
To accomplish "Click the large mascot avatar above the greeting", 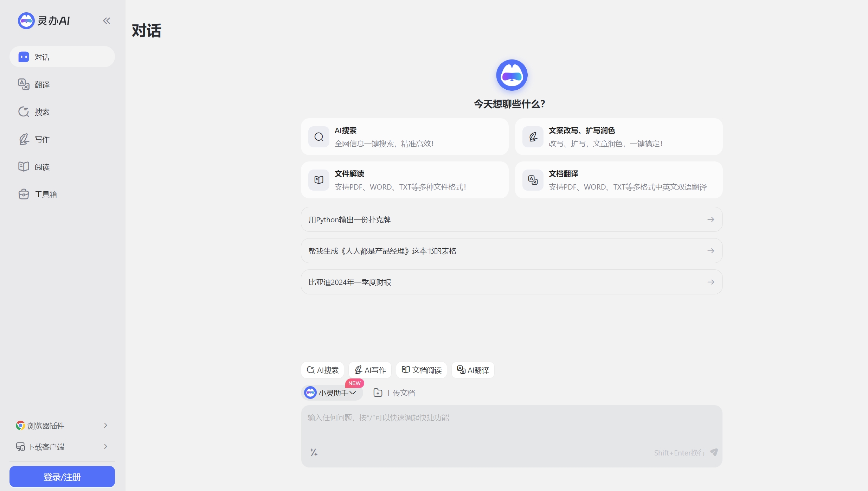I will coord(512,75).
